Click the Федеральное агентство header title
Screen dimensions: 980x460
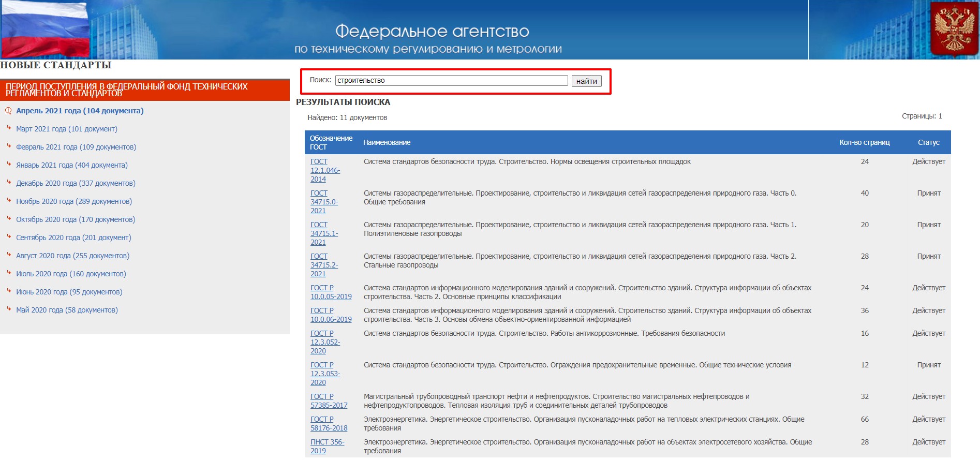(432, 32)
